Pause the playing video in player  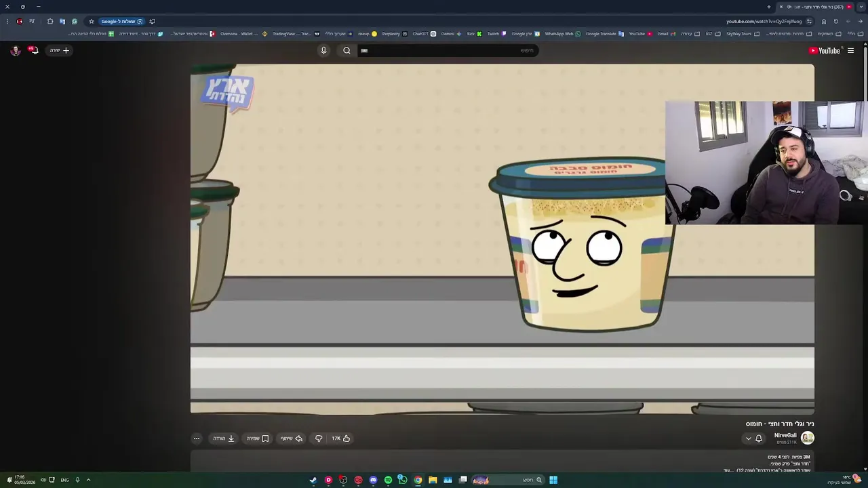click(x=502, y=239)
